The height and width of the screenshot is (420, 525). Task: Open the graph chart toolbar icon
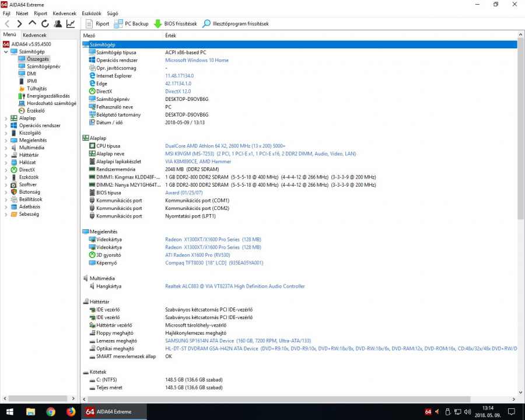click(x=71, y=24)
